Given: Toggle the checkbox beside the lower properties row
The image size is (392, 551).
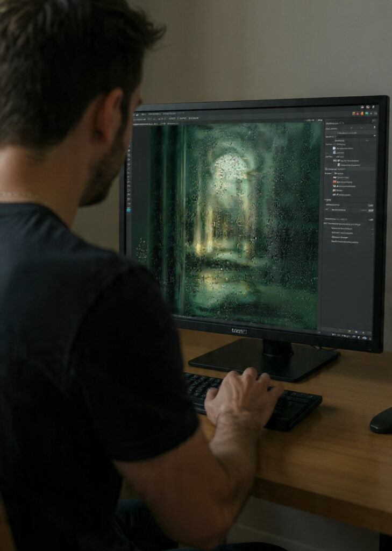Looking at the screenshot, I should (370, 210).
